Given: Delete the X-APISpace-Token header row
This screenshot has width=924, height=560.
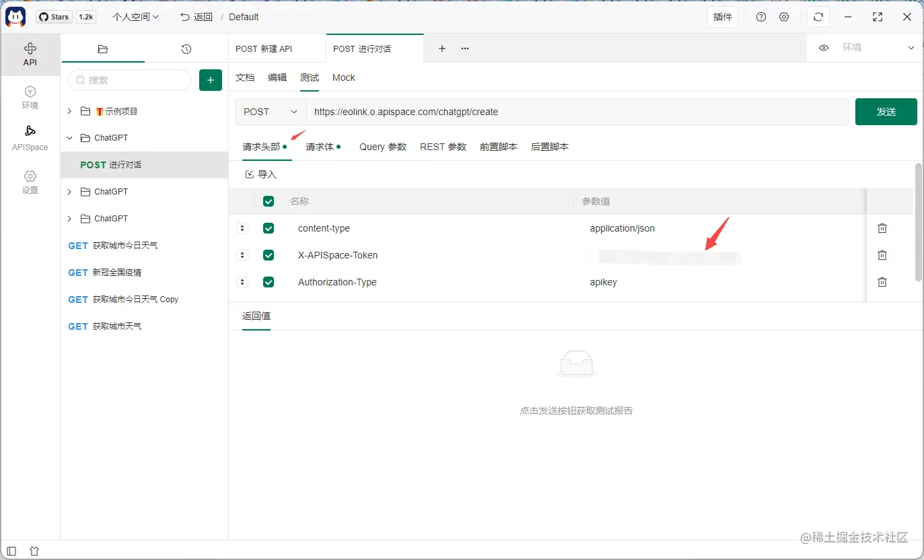Looking at the screenshot, I should (x=882, y=255).
